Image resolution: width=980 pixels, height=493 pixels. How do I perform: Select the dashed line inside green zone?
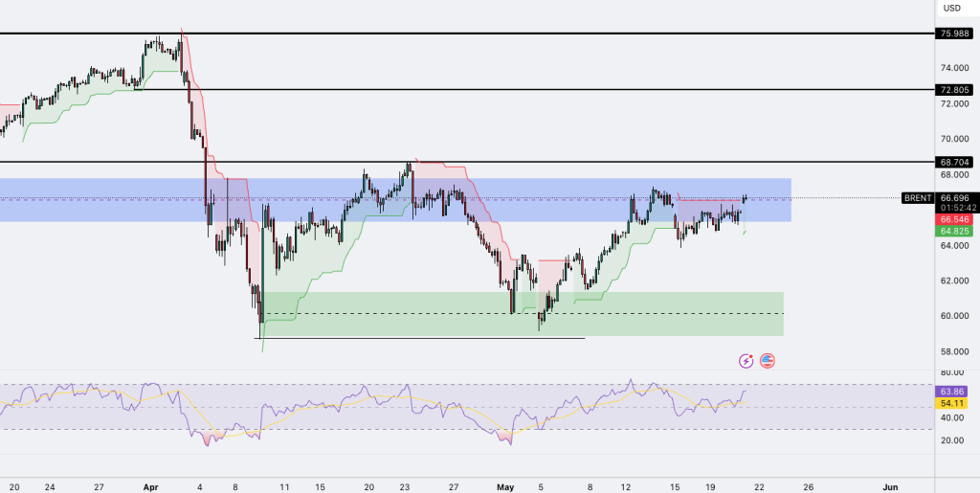pos(523,314)
